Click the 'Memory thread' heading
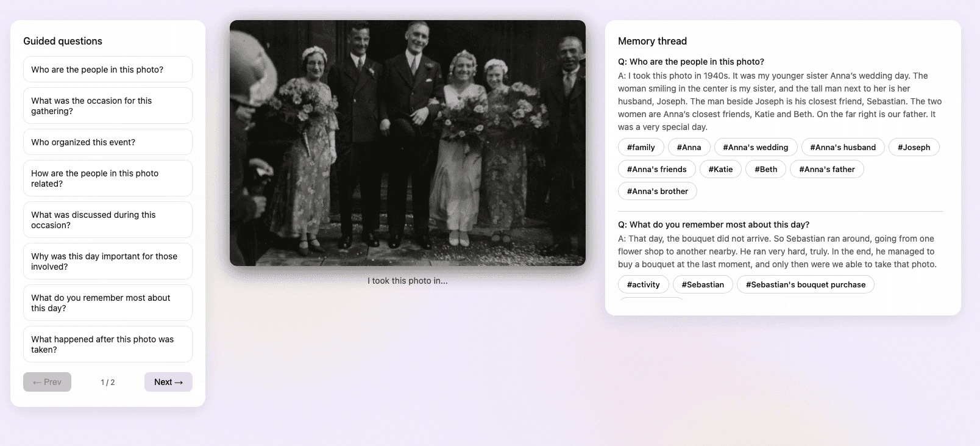This screenshot has height=446, width=980. tap(652, 41)
